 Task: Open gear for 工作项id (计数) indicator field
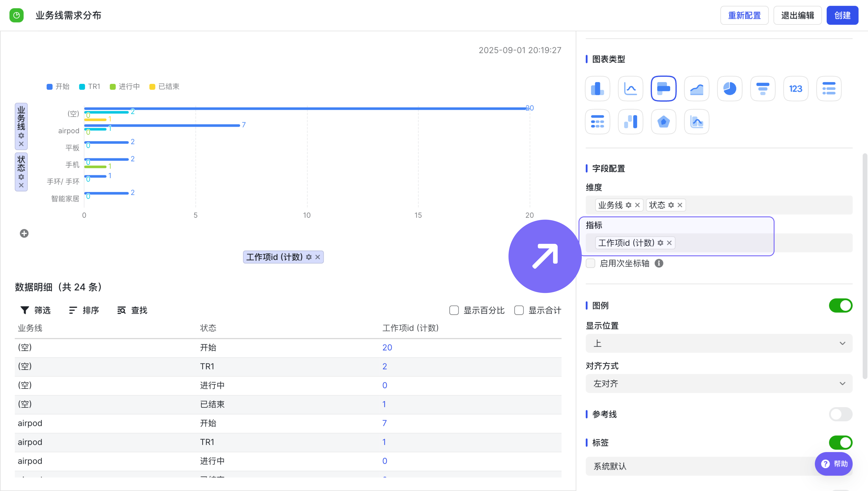[661, 243]
